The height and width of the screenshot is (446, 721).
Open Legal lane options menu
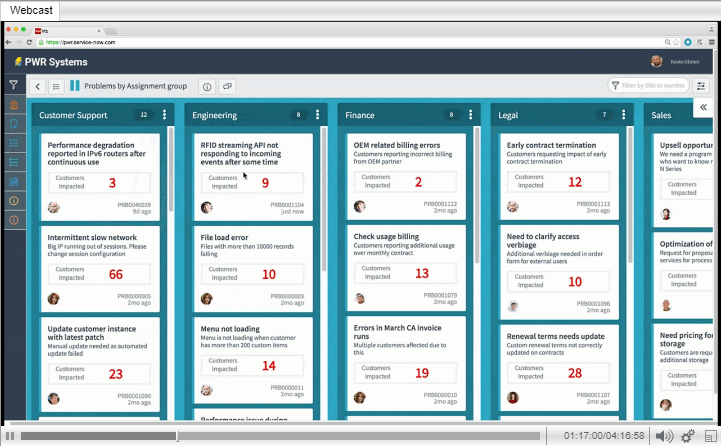click(624, 115)
